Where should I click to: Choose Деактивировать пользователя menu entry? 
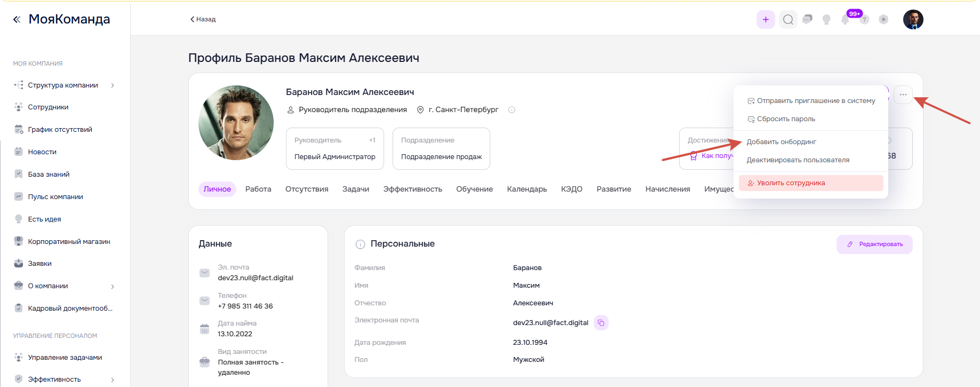811,160
